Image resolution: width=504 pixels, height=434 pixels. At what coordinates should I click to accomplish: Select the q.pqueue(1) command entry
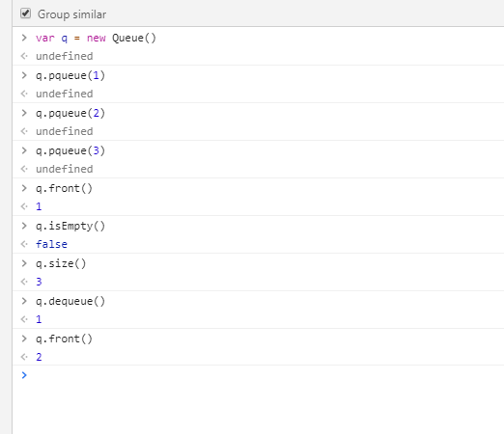tap(70, 76)
